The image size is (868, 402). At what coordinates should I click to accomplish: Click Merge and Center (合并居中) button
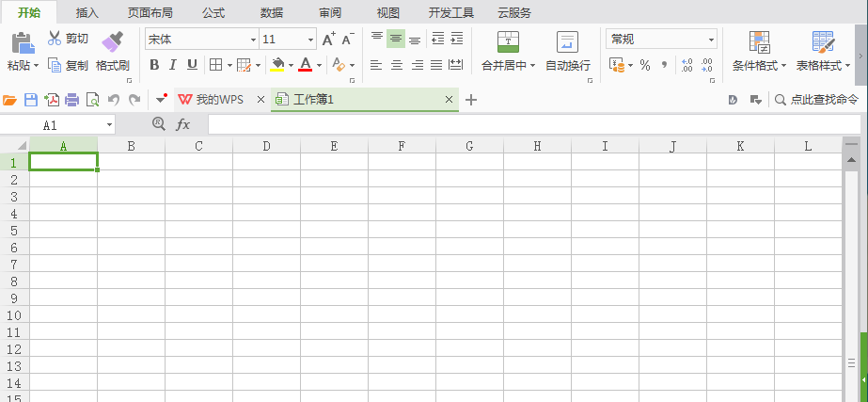click(508, 52)
